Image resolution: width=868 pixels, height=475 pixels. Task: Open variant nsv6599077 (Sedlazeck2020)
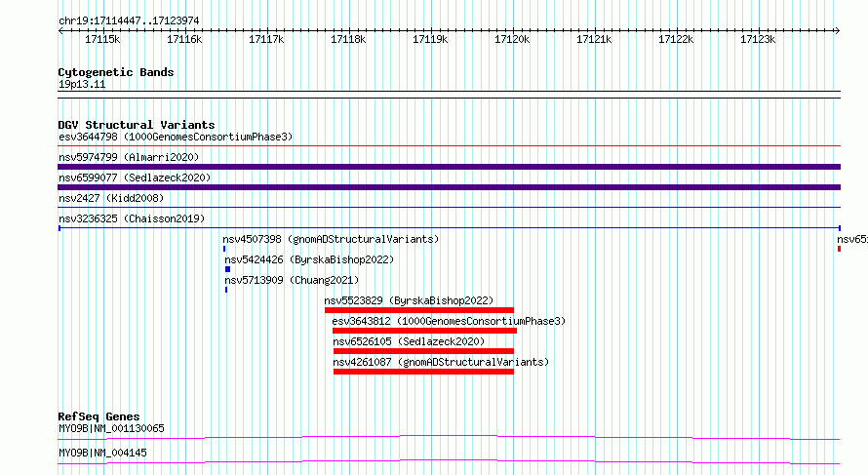tap(135, 178)
